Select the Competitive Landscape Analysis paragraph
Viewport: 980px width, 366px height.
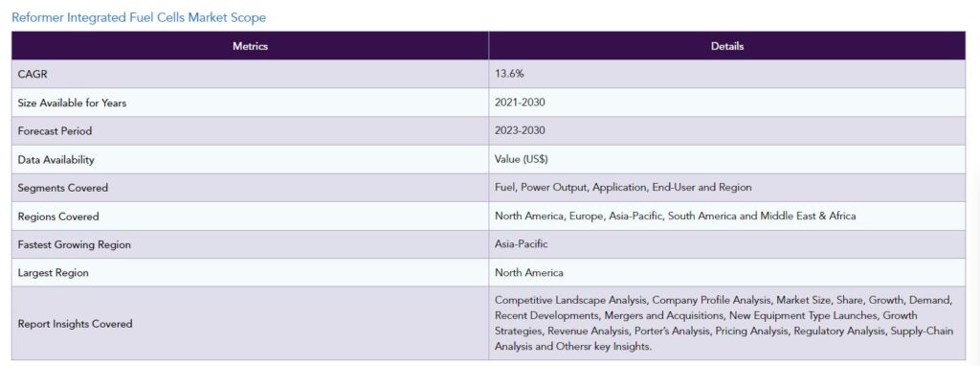[x=724, y=323]
